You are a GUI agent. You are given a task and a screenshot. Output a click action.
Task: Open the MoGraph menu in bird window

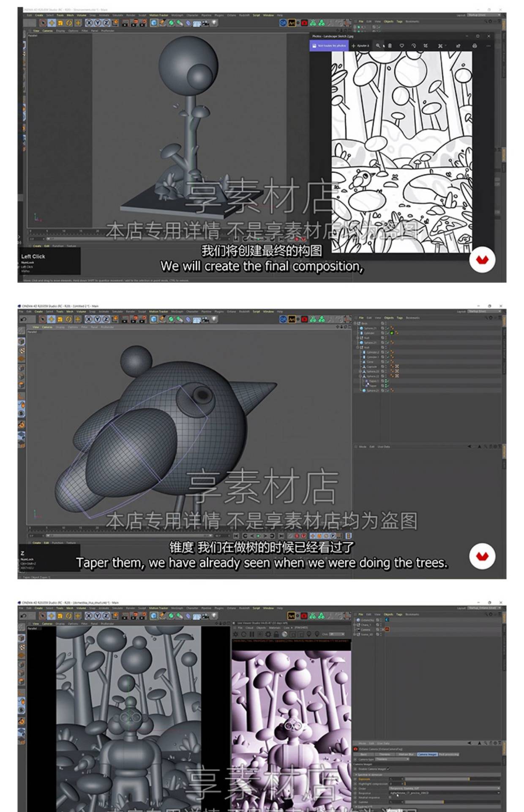177,311
